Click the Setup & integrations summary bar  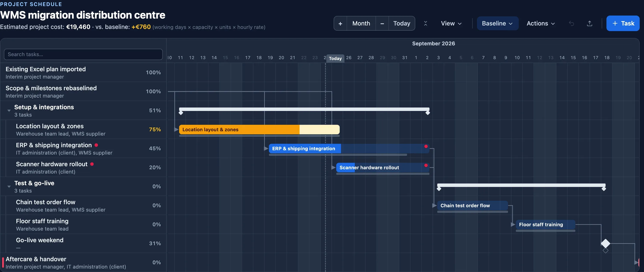[x=304, y=109]
